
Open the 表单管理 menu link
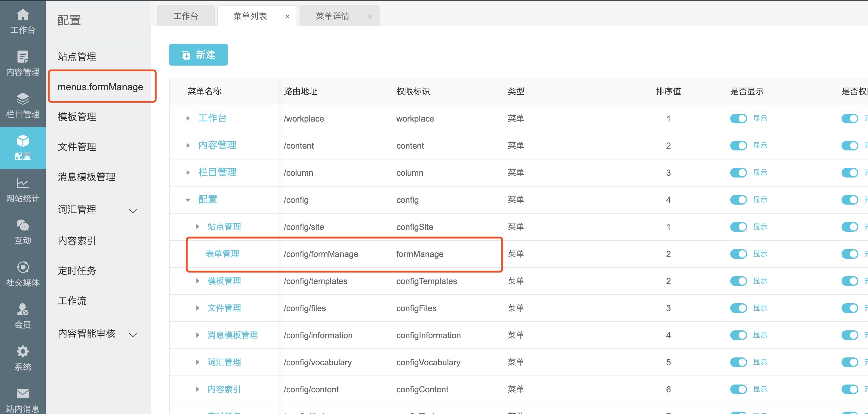tap(222, 254)
